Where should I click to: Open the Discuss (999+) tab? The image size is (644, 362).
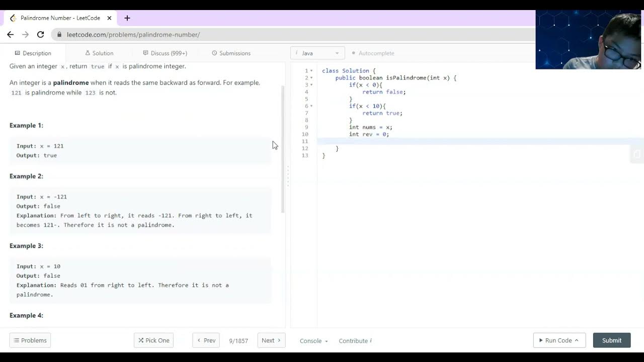tap(165, 53)
